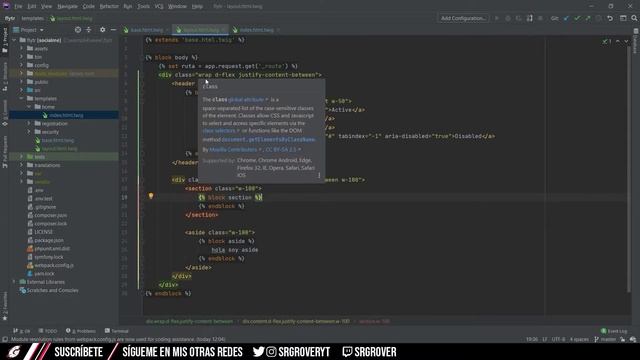Expand the src folder
The height and width of the screenshot is (360, 640).
coord(22,90)
